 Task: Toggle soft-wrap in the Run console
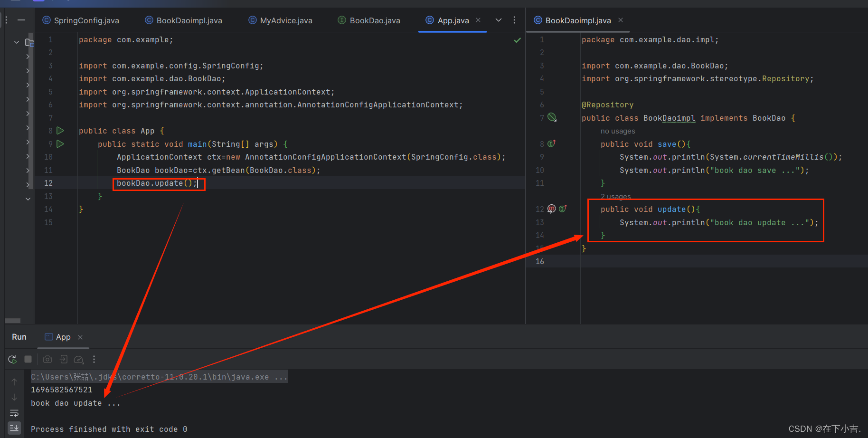14,413
